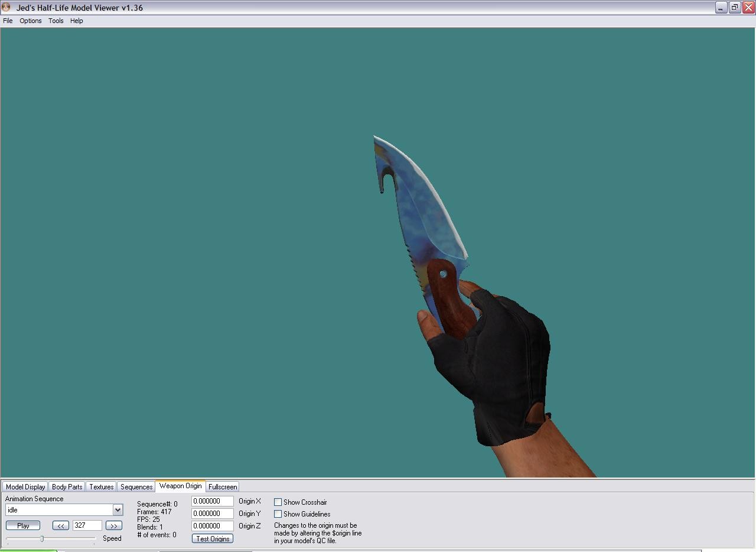Screen dimensions: 756x552
Task: Click the Test Origins button
Action: coord(212,538)
